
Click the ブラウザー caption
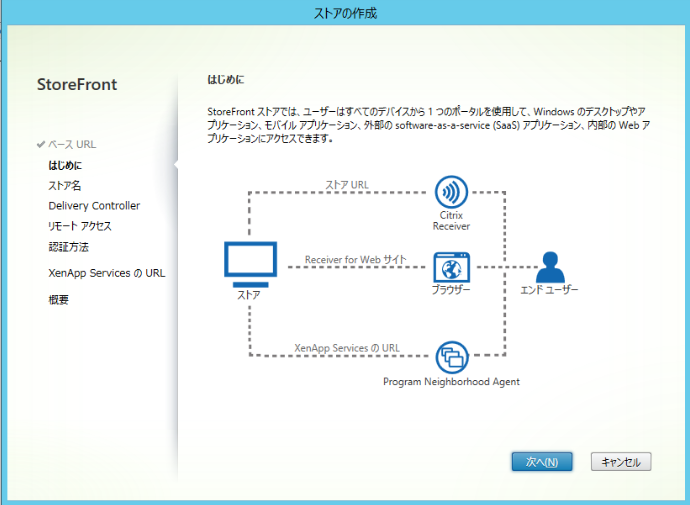coord(451,289)
